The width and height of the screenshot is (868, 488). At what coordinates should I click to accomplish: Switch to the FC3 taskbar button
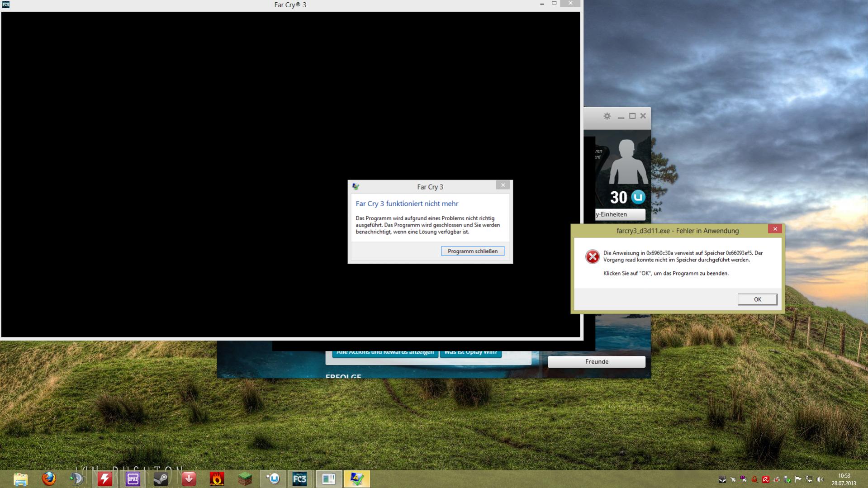pyautogui.click(x=300, y=479)
